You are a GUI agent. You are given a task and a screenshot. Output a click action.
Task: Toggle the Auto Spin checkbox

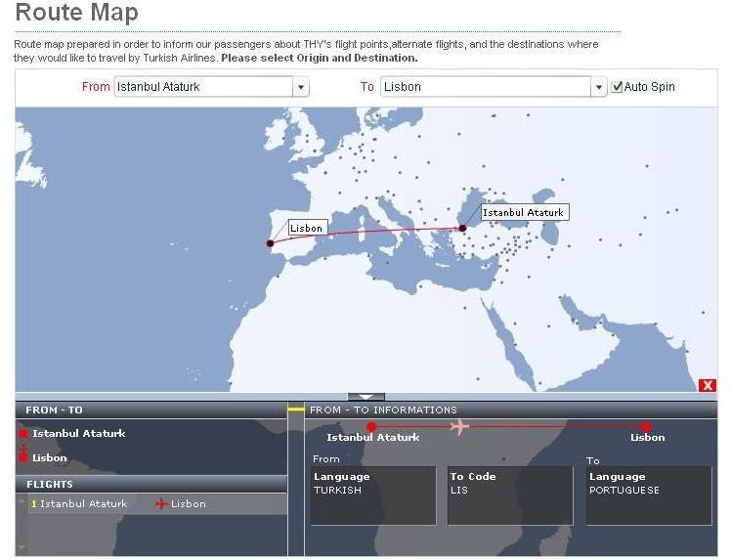(x=617, y=87)
